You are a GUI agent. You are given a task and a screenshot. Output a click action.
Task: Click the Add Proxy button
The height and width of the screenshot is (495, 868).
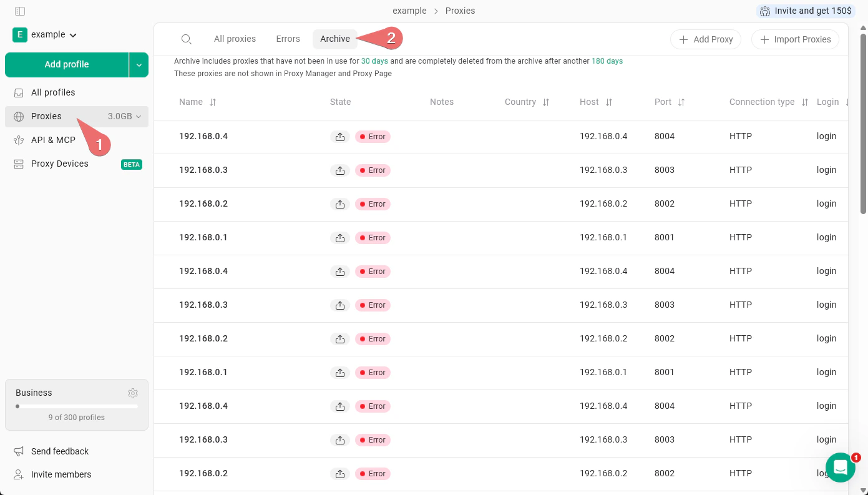(706, 39)
